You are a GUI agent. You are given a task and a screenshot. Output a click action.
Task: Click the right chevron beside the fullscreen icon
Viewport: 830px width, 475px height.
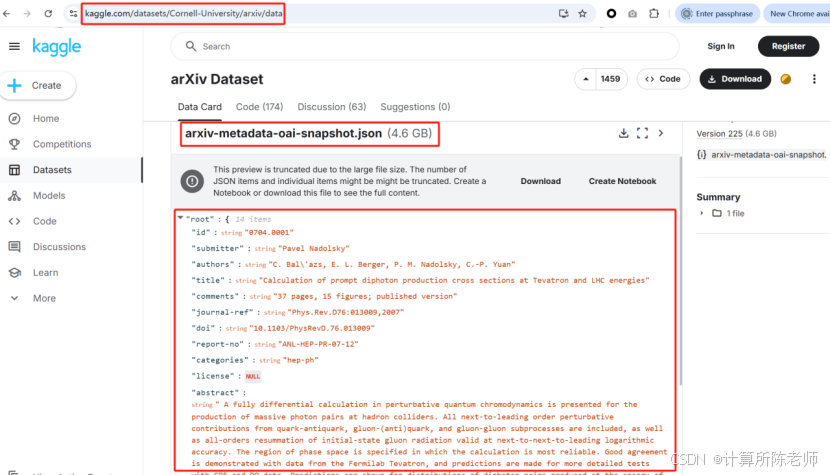661,133
